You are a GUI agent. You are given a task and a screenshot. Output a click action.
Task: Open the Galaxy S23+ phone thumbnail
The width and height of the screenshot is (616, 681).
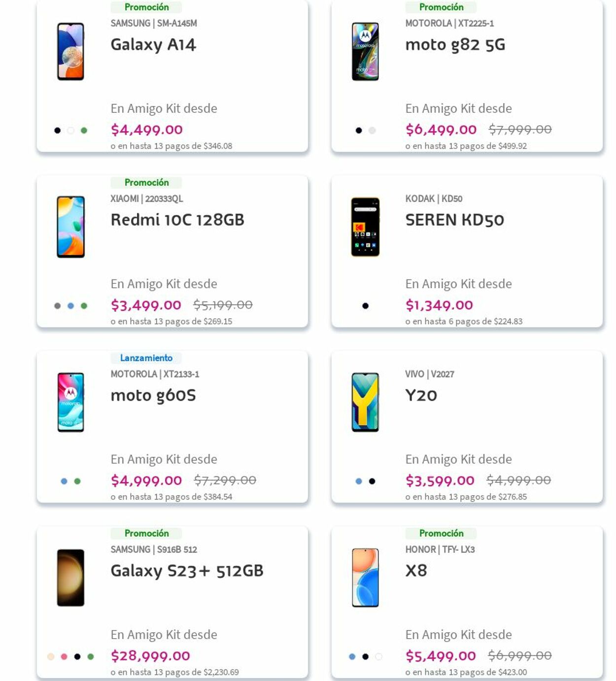coord(70,578)
